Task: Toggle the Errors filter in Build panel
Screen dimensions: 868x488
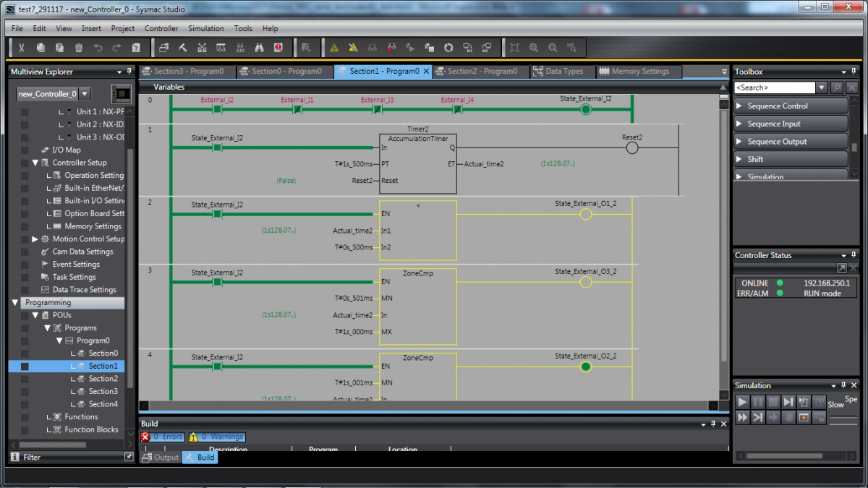Action: point(163,437)
